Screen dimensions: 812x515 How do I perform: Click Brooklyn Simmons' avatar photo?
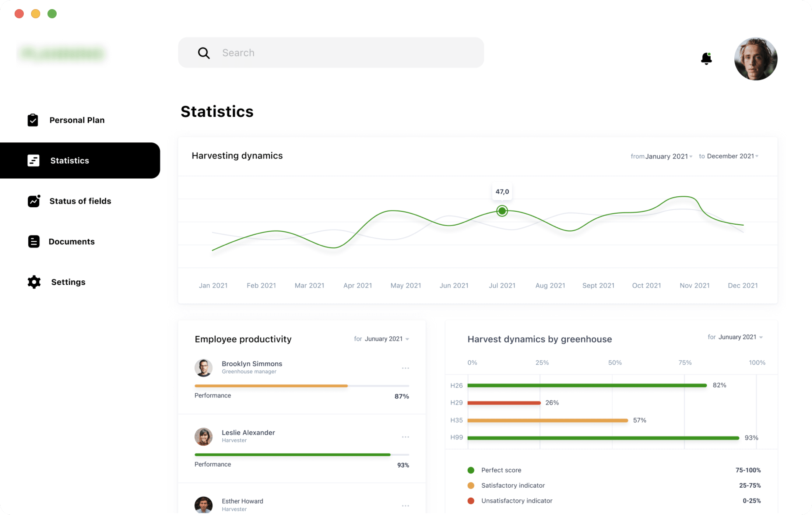coord(203,368)
